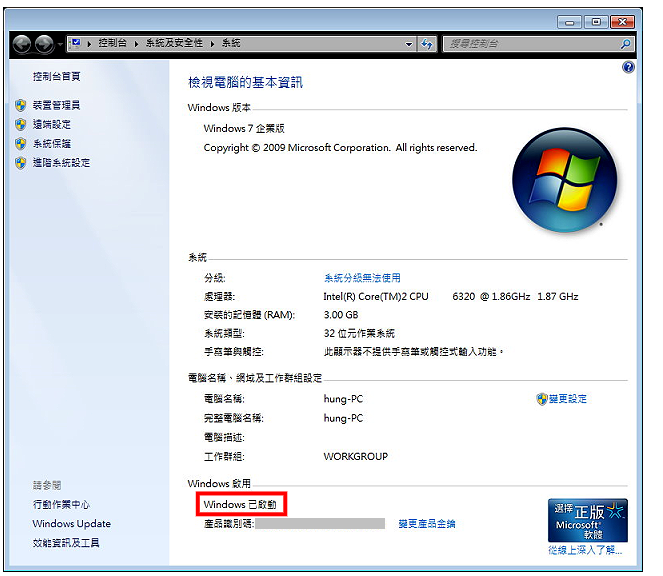This screenshot has width=663, height=576.
Task: Expand arrow before 系統 breadcrumb
Action: pyautogui.click(x=212, y=44)
